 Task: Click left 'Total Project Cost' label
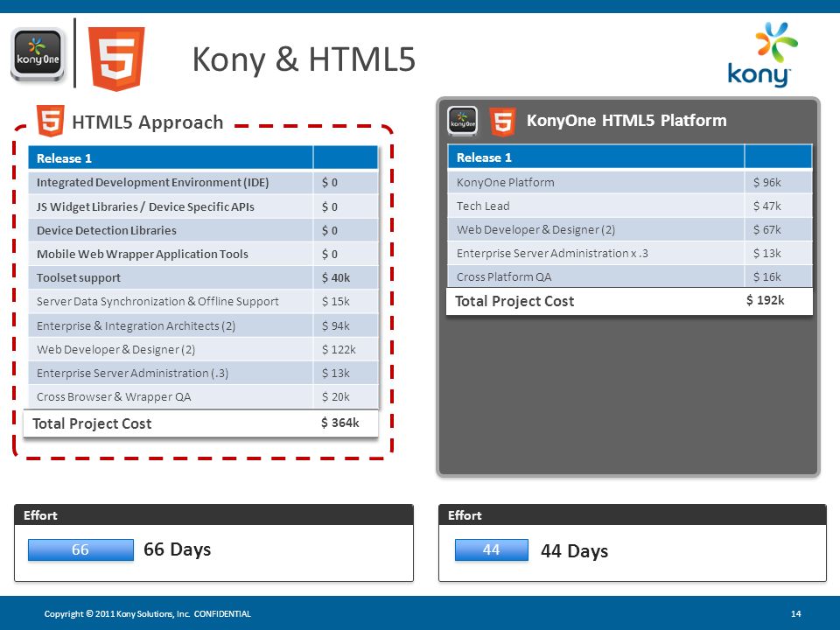pyautogui.click(x=92, y=423)
